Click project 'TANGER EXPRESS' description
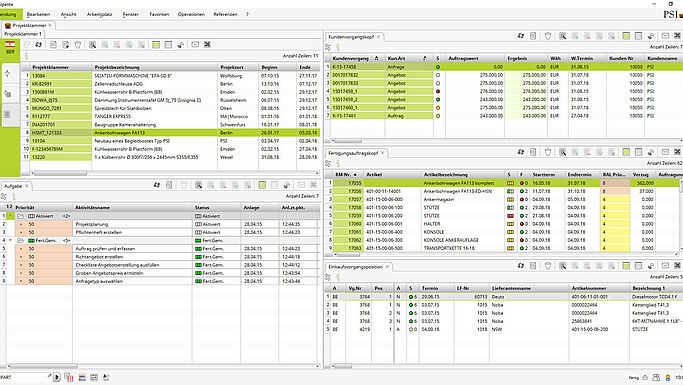 [112, 117]
